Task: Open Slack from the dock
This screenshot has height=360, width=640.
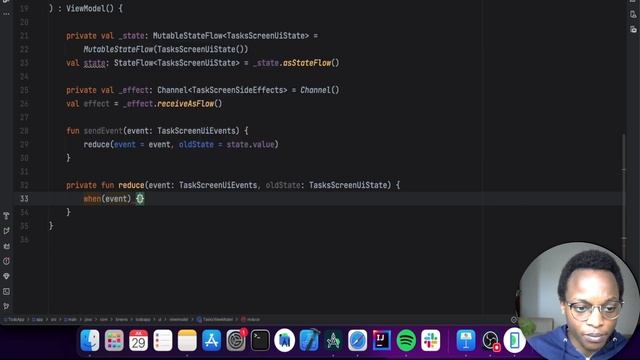Action: [x=431, y=340]
